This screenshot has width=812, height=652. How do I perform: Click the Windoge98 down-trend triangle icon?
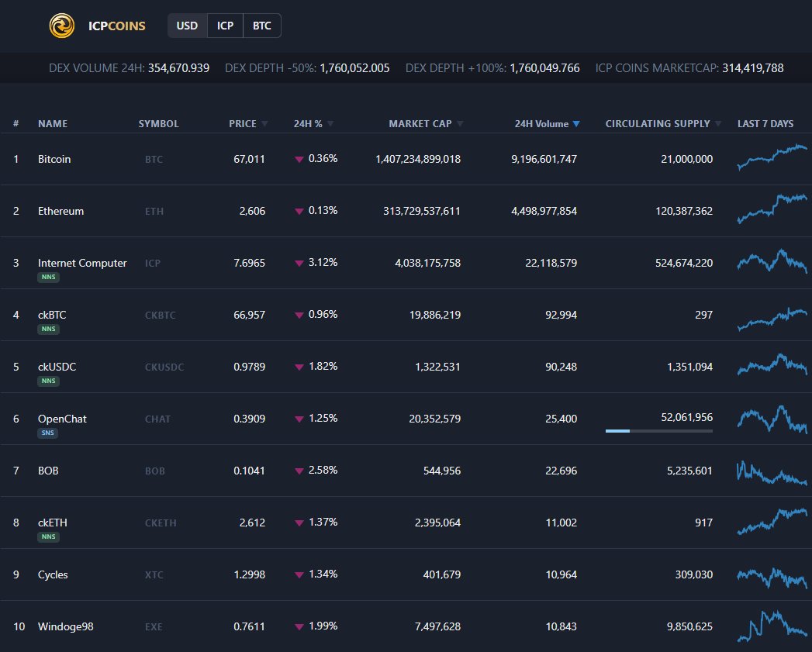point(299,626)
